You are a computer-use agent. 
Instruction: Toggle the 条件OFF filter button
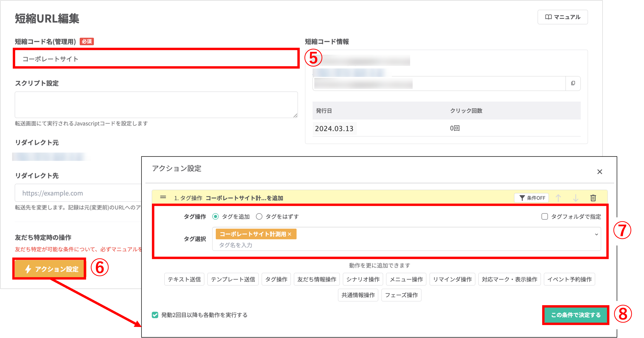[531, 198]
